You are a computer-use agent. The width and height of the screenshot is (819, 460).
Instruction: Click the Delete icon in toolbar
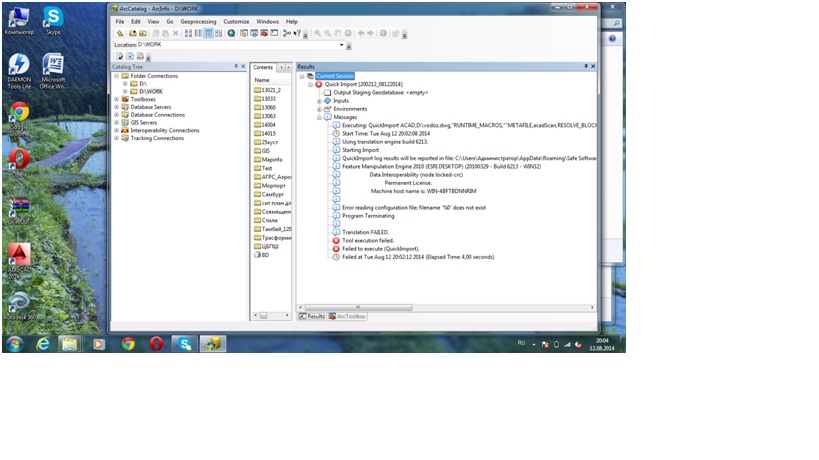coord(176,33)
